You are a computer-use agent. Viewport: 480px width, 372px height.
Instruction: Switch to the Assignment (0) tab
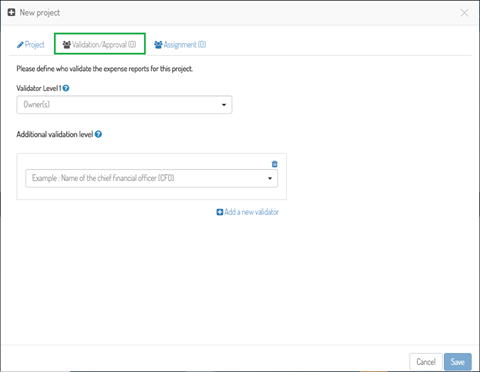(x=180, y=45)
